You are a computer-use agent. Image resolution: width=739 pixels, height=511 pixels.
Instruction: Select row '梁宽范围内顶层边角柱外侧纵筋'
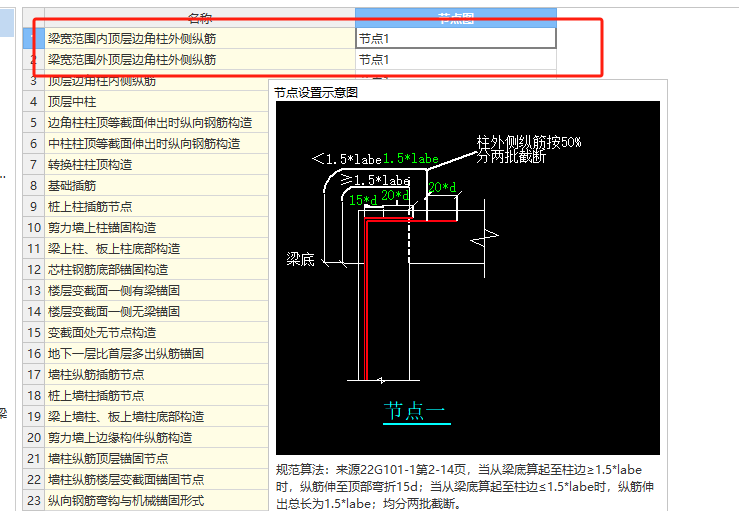coord(200,39)
